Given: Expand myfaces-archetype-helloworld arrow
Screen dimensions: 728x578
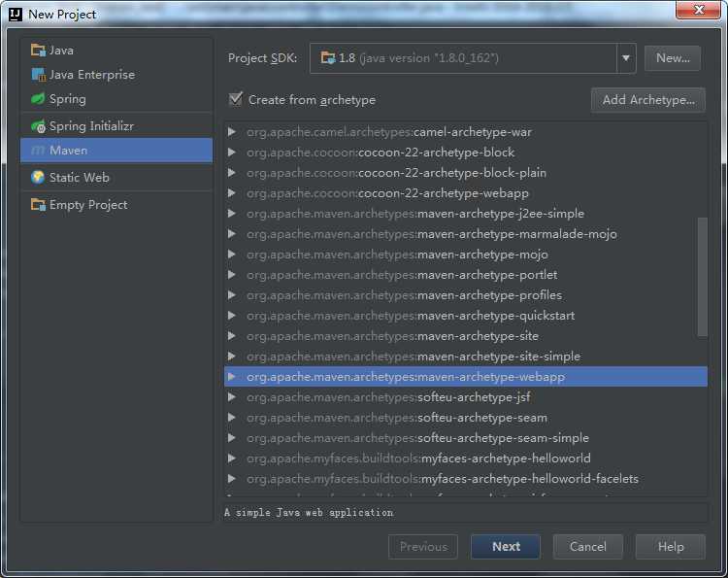Looking at the screenshot, I should (x=232, y=459).
